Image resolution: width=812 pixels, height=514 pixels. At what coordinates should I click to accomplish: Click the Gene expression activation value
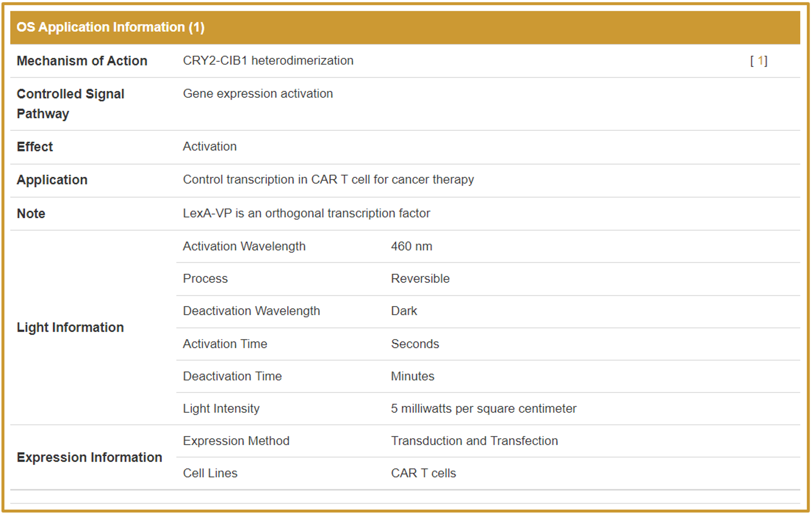coord(258,94)
